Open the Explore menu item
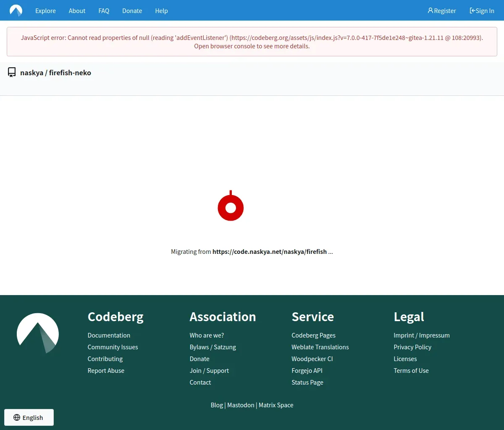504x430 pixels. coord(45,11)
